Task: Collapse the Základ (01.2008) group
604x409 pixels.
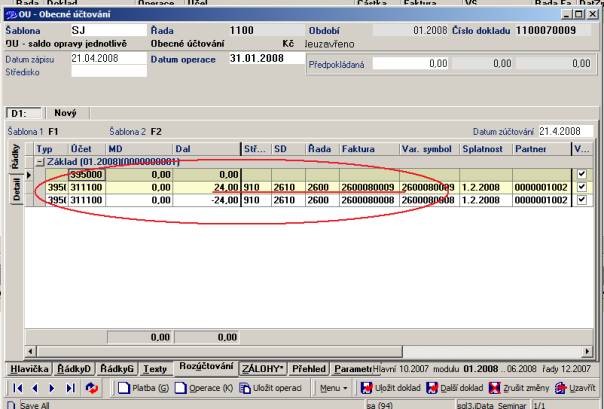Action: click(39, 162)
